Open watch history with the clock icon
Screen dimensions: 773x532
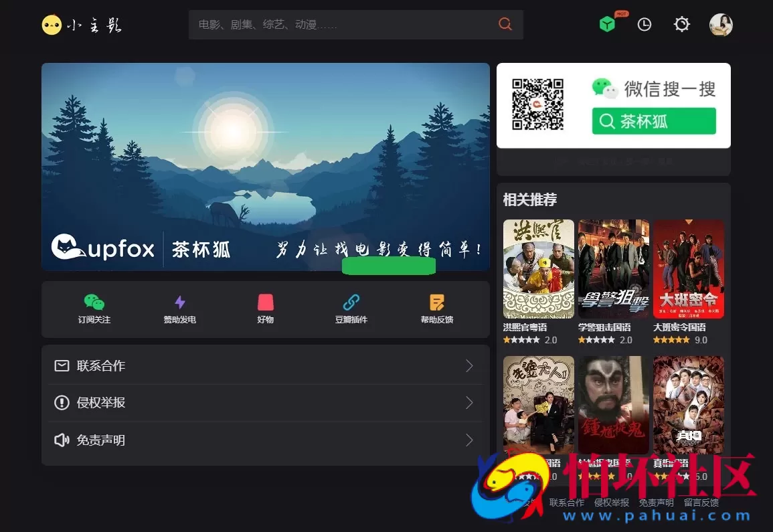click(x=644, y=24)
